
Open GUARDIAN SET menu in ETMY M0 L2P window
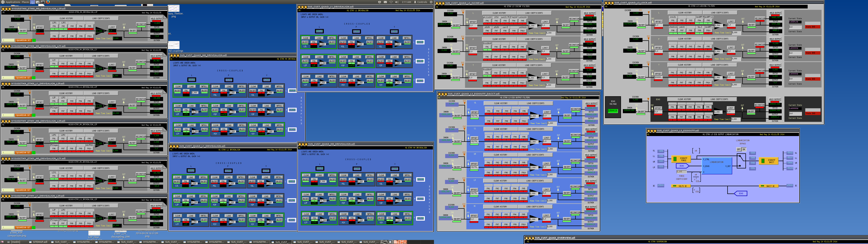point(23,153)
